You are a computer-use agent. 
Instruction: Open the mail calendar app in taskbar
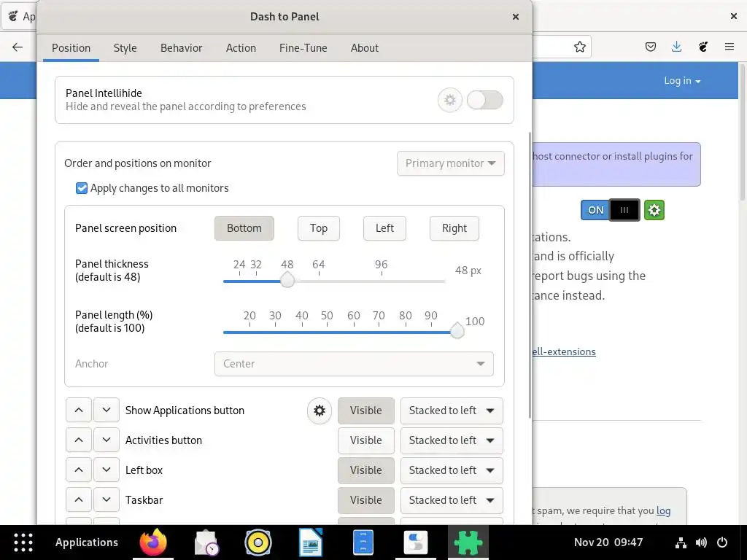206,542
